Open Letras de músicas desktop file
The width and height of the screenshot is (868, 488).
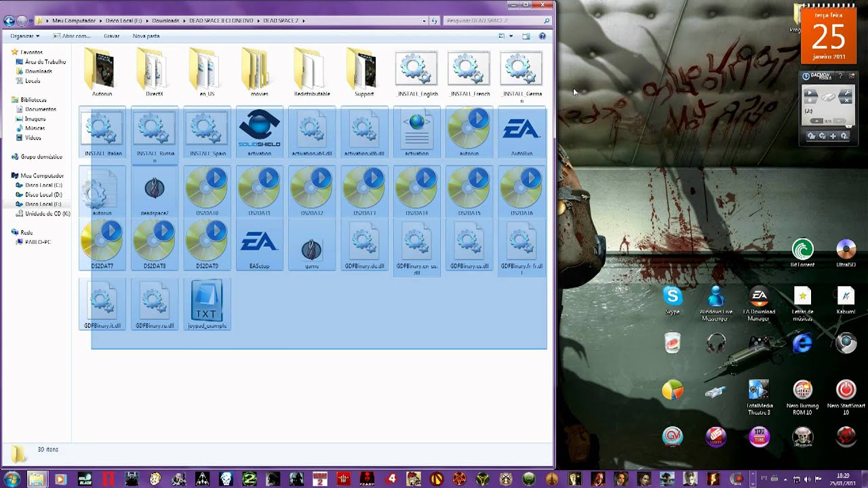pos(803,303)
